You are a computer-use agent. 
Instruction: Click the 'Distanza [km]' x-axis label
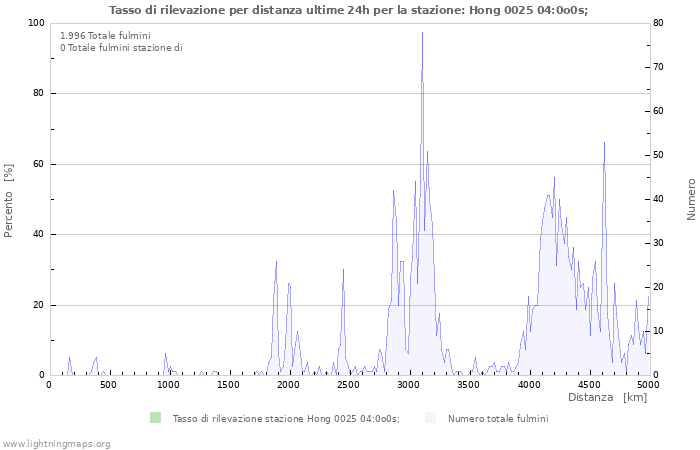point(607,398)
